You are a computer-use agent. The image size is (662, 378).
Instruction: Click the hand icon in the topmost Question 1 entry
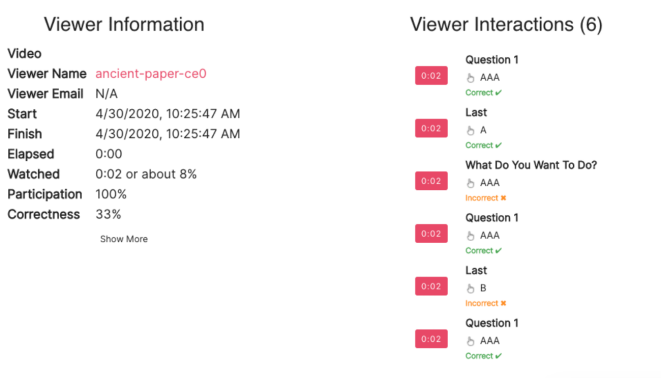pyautogui.click(x=470, y=78)
